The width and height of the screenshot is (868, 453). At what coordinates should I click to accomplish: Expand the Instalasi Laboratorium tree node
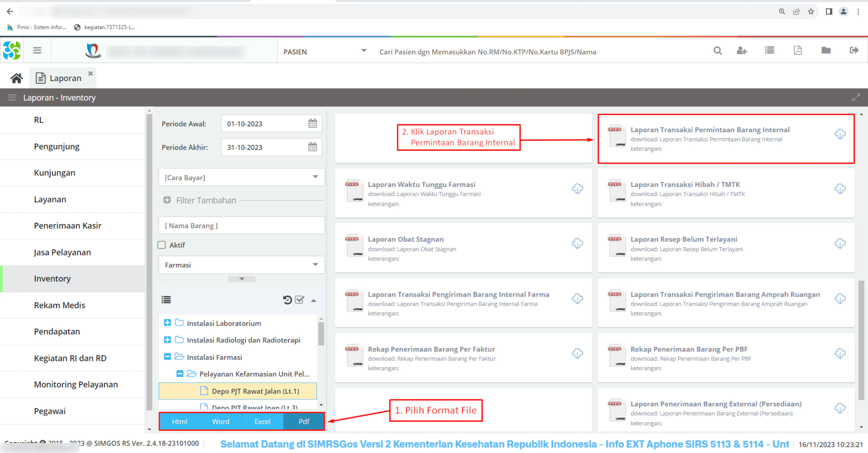[x=167, y=323]
